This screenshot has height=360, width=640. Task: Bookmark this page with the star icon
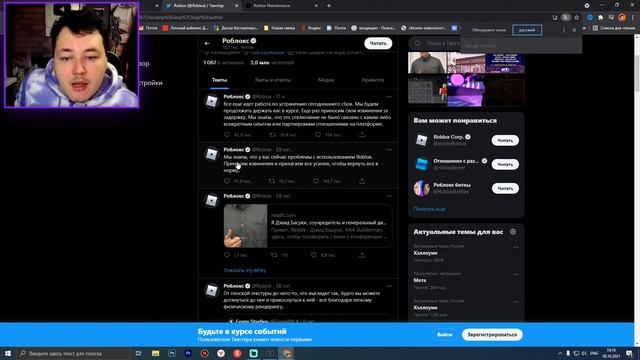pyautogui.click(x=577, y=17)
